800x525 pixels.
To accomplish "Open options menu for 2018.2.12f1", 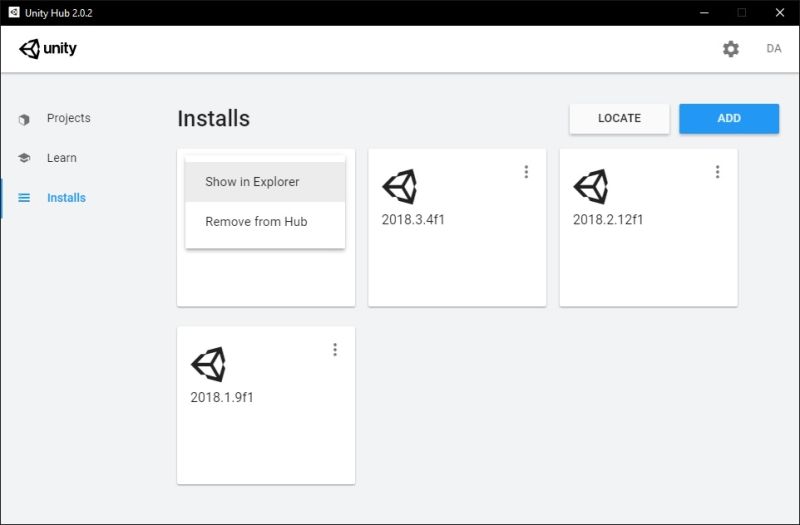I will coord(717,172).
